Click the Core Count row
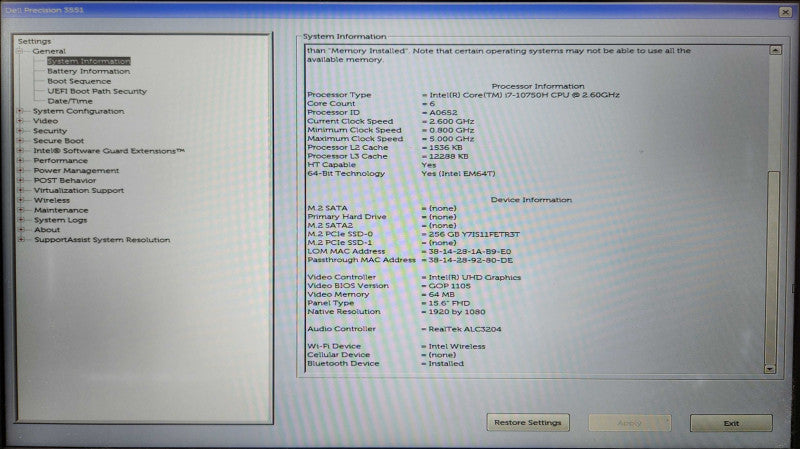800x449 pixels. (371, 104)
